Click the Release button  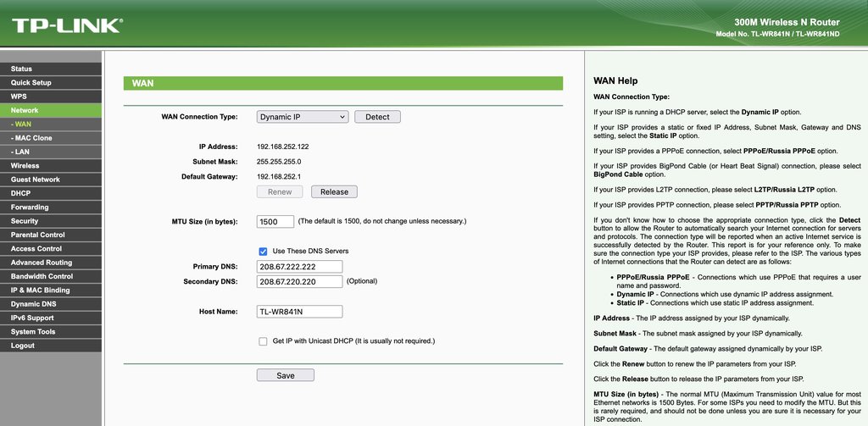(334, 192)
